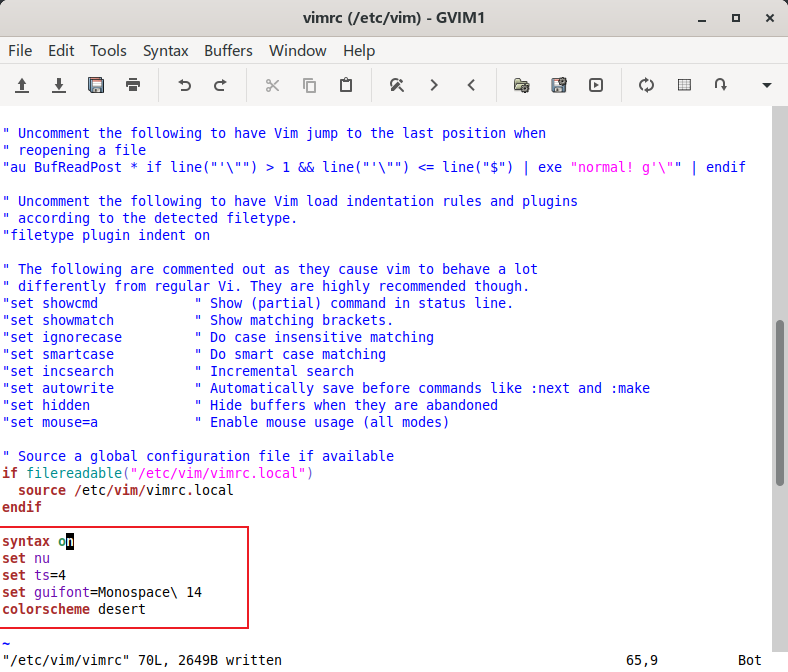788x672 pixels.
Task: Click the Jump to tag icon
Action: tap(721, 85)
